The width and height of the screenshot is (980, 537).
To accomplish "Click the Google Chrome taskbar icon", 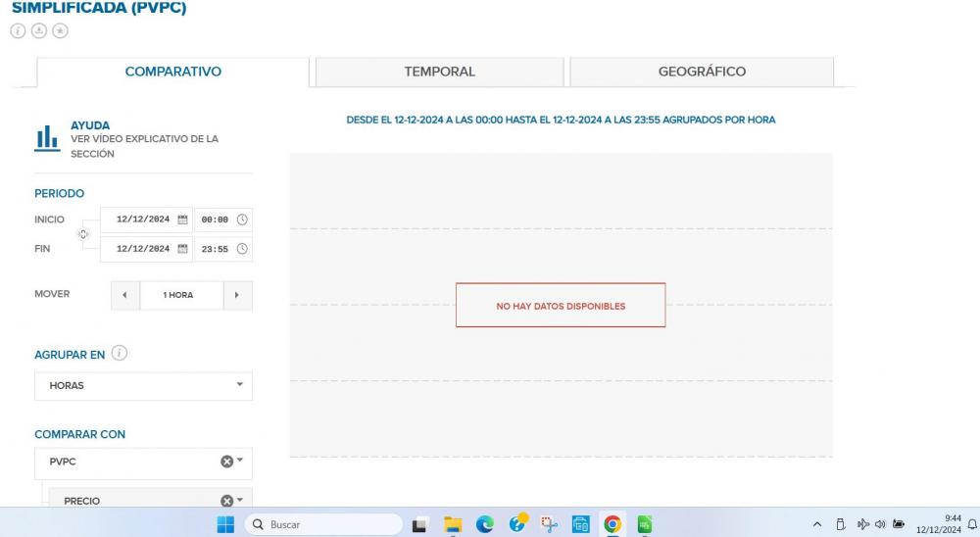I will (x=612, y=524).
